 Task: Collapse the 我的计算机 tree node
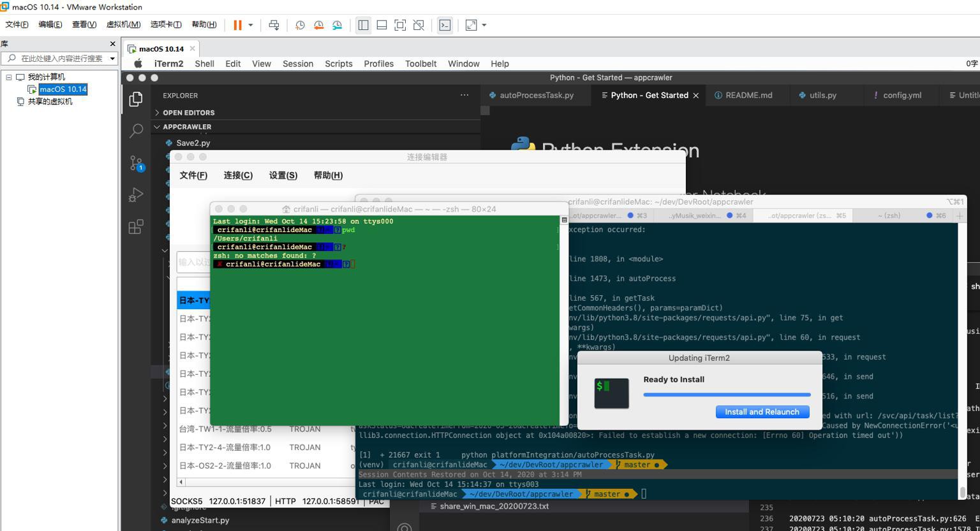(x=9, y=77)
